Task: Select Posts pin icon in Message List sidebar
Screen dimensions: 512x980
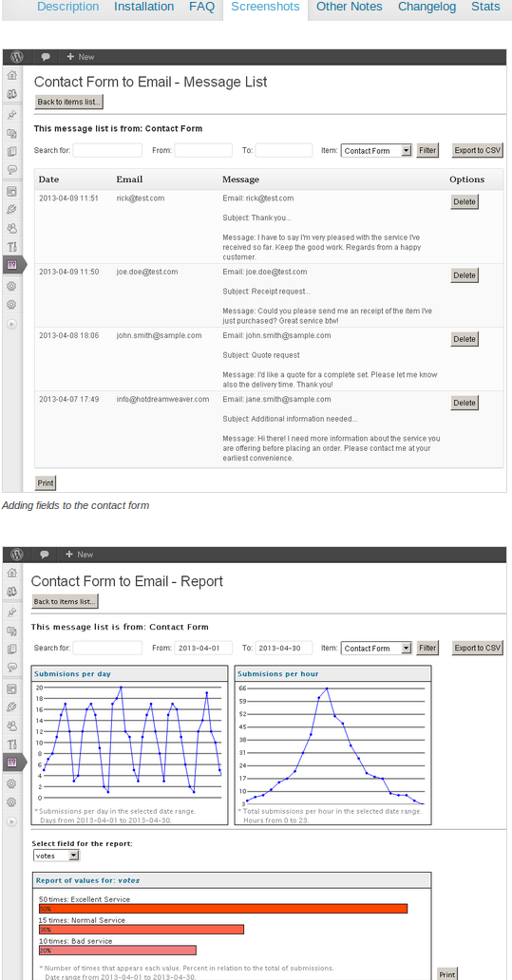Action: [x=12, y=115]
